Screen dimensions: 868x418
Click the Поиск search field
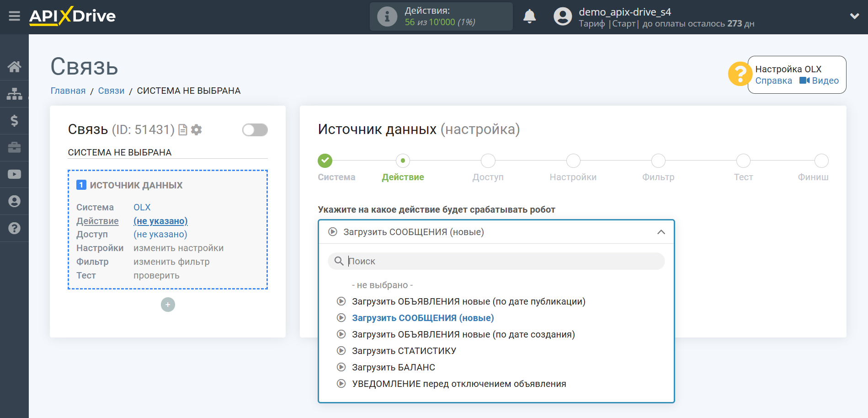click(496, 261)
